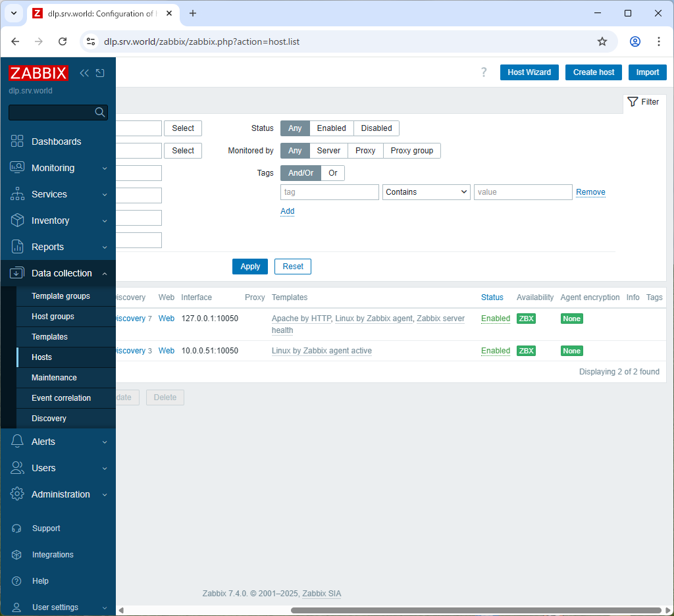Collapse the sidebar with the double-chevron icon
The image size is (674, 616).
(x=84, y=73)
